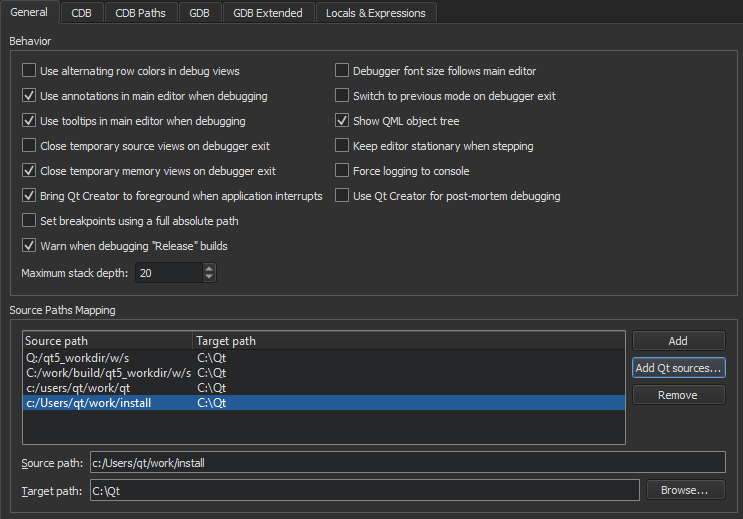Enable Force logging to console
Viewport: 743px width, 519px height.
tap(342, 171)
